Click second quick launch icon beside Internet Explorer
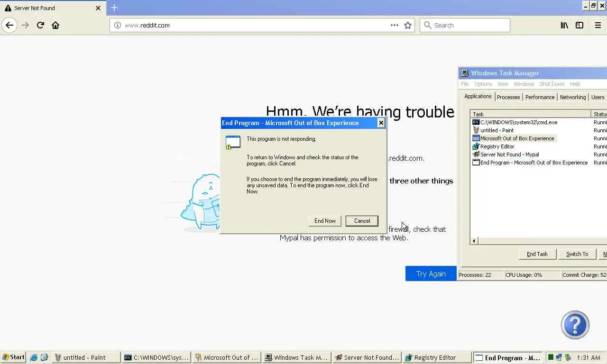Screen dimensions: 607x364 tap(44, 357)
